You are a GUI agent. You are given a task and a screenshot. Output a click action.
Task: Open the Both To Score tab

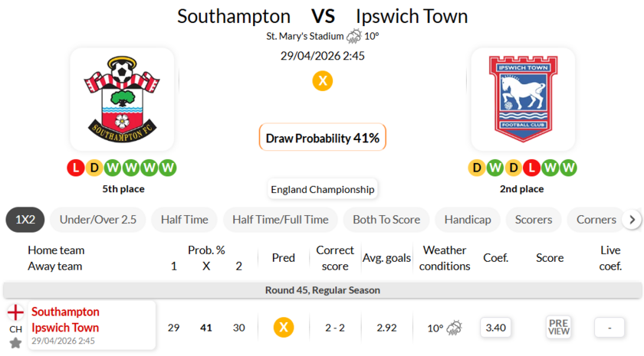click(386, 220)
